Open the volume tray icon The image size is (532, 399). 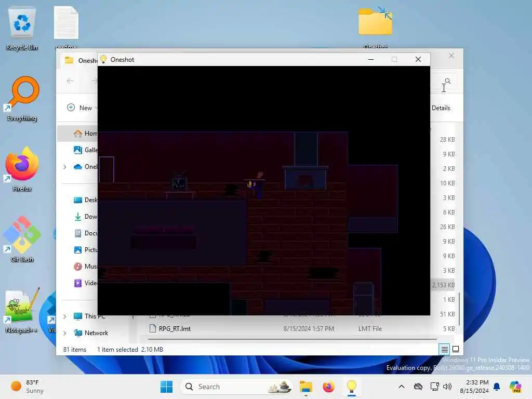pyautogui.click(x=447, y=387)
